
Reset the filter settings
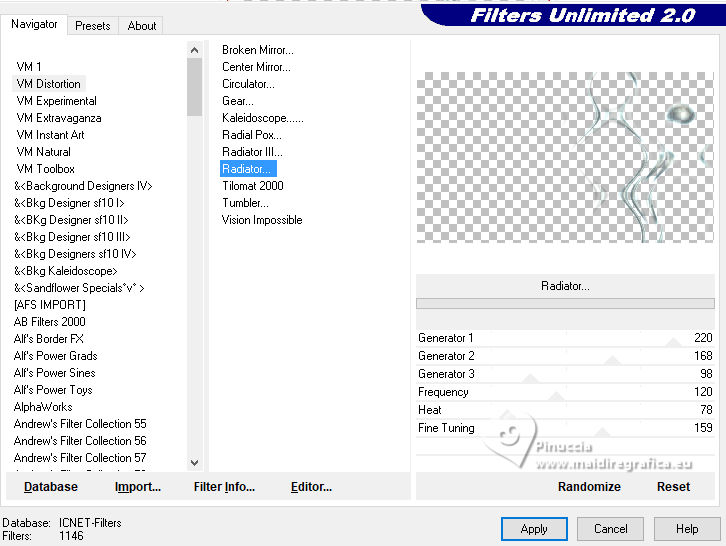click(x=673, y=487)
